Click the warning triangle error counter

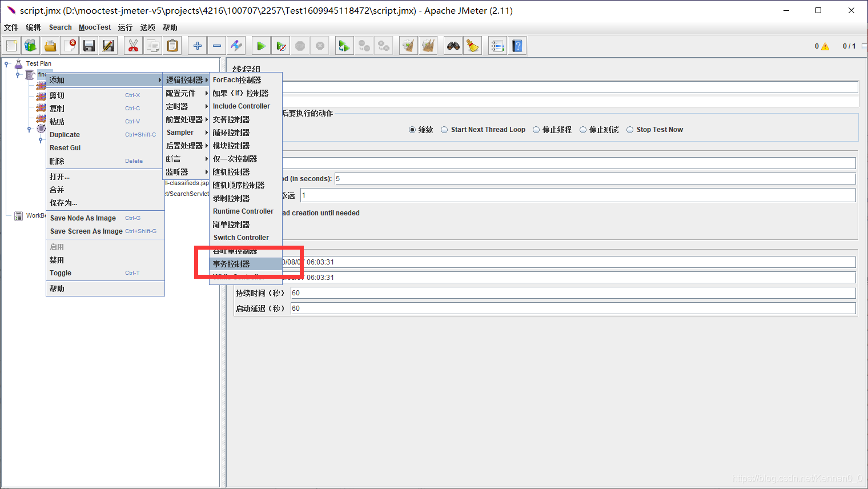click(x=825, y=46)
